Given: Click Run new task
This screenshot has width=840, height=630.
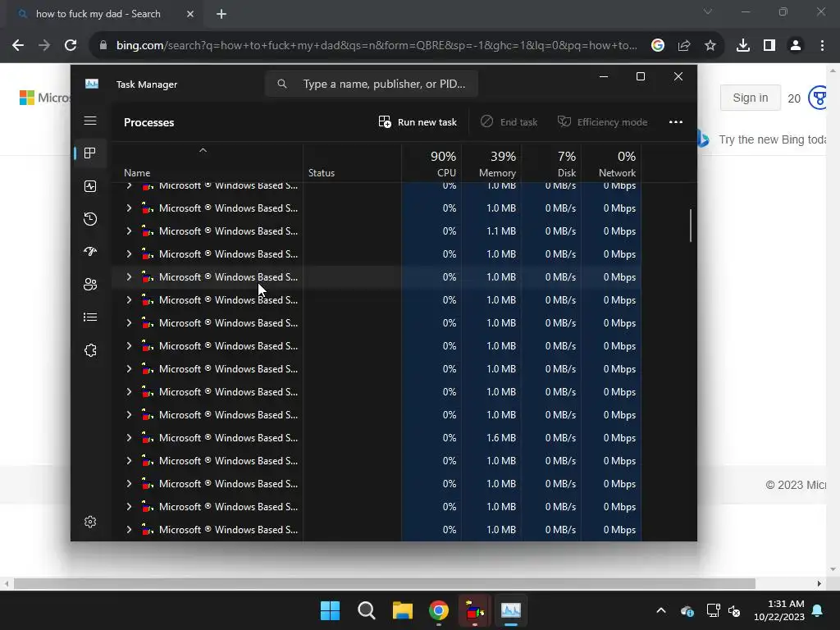Looking at the screenshot, I should (418, 122).
